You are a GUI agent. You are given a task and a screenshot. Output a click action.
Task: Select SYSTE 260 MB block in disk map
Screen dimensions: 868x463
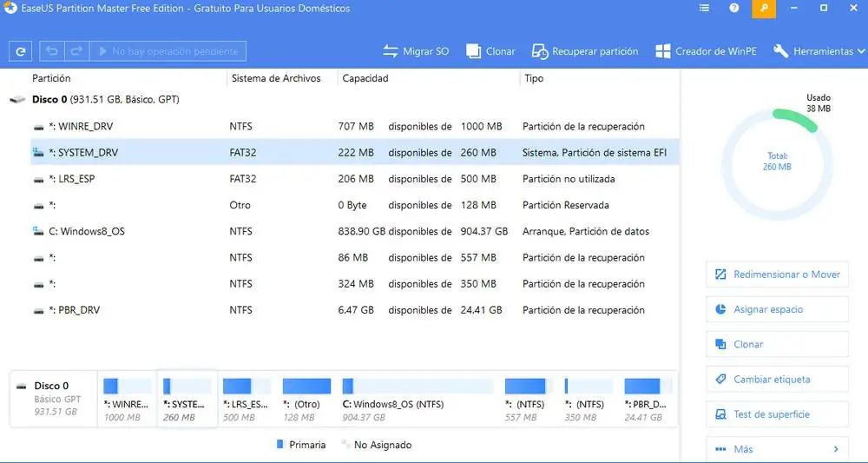tap(187, 400)
